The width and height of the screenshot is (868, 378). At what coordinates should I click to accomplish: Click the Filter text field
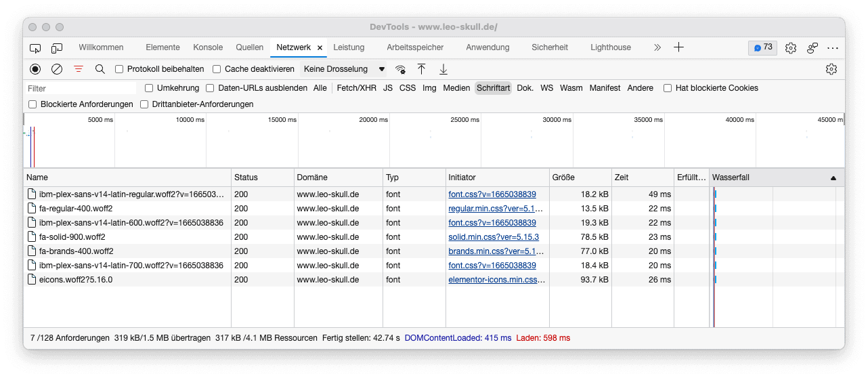click(x=81, y=88)
